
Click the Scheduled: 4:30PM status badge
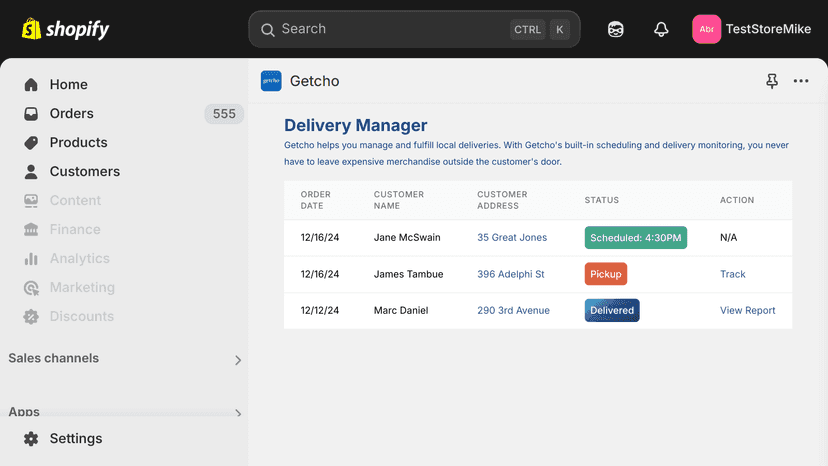[635, 238]
